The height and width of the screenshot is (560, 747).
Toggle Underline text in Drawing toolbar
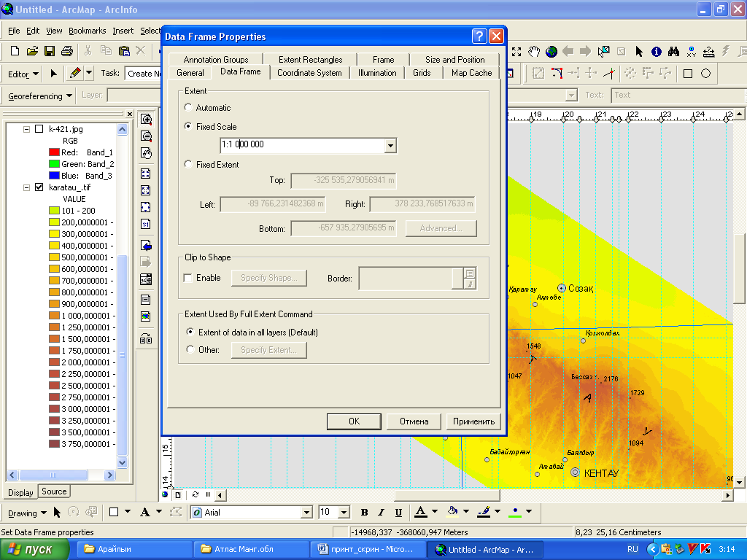(398, 513)
